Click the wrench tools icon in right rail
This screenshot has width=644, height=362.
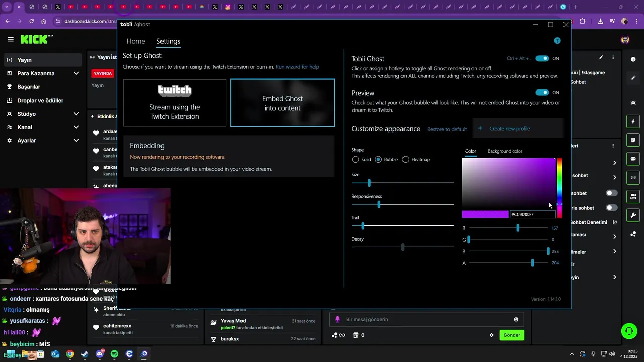[633, 215]
